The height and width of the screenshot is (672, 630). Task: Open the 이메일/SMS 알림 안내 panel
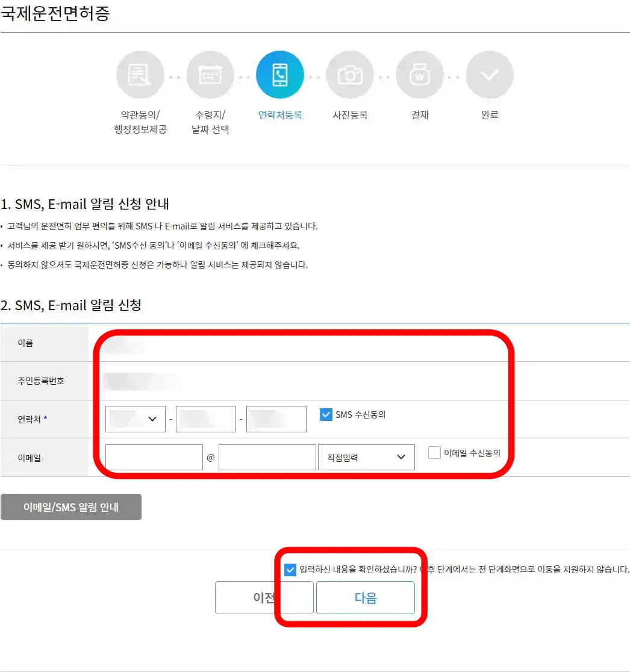[x=71, y=506]
